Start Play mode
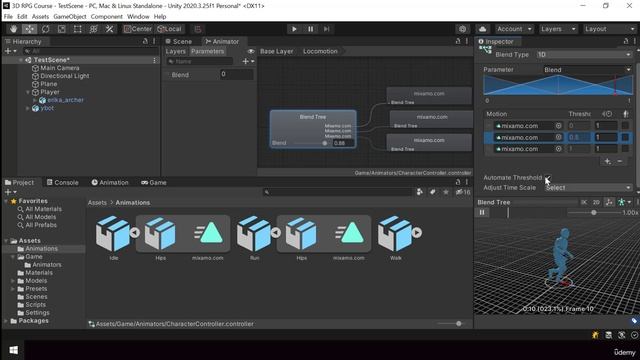640x360 pixels. [294, 29]
